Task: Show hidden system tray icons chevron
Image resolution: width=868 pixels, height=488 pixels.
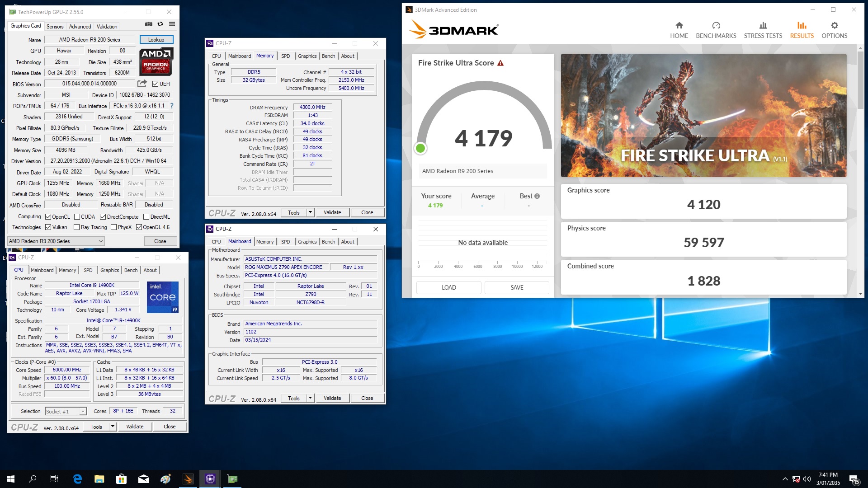Action: 785,479
